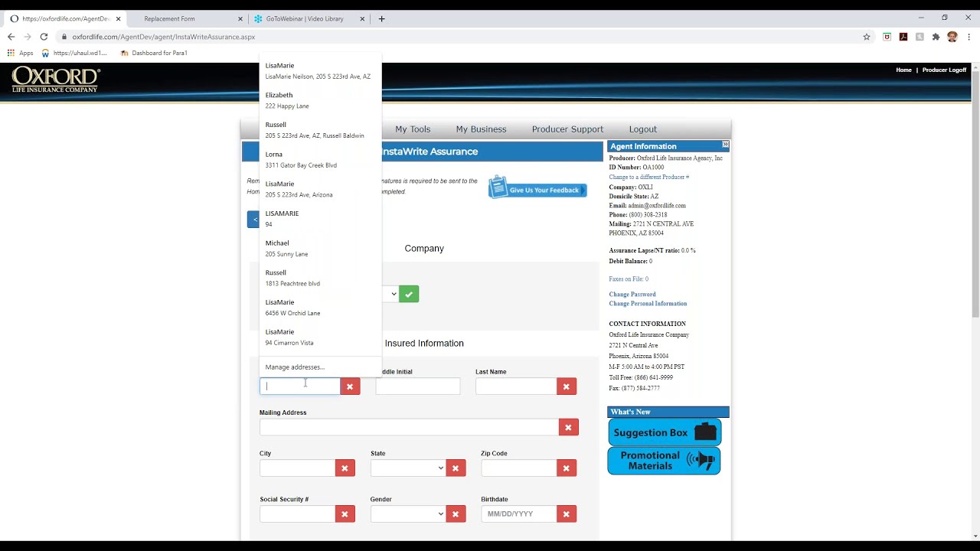Open the Promotional Materials graphic

click(665, 461)
